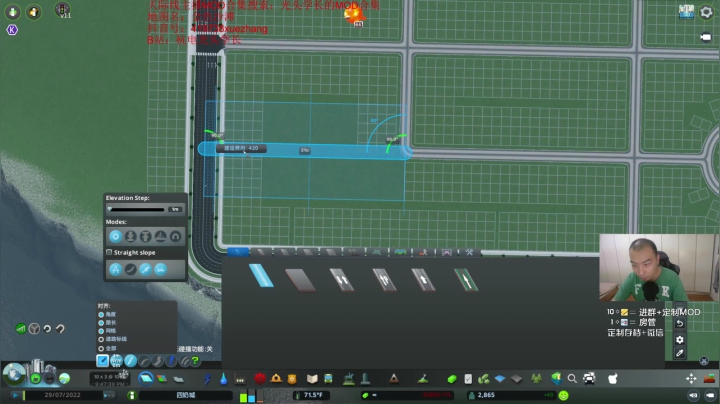Enable the Straight slope checkbox
Image resolution: width=720 pixels, height=404 pixels.
click(x=109, y=252)
